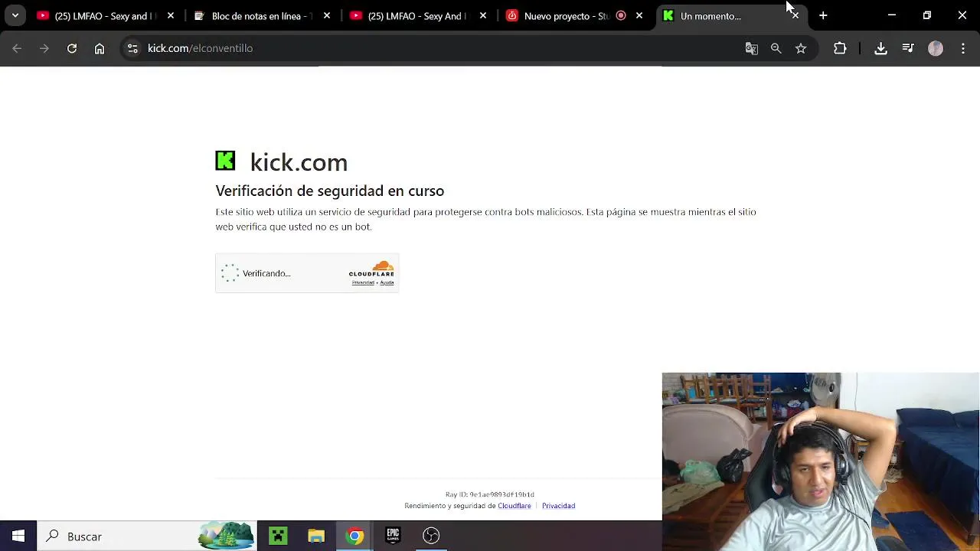Bookmark this page with star icon
Image resolution: width=980 pixels, height=551 pixels.
[801, 48]
